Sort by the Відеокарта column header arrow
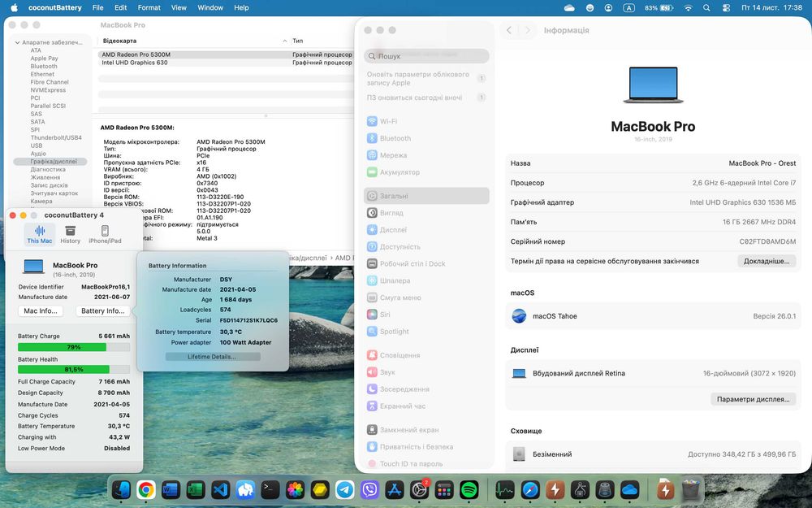 (x=284, y=41)
